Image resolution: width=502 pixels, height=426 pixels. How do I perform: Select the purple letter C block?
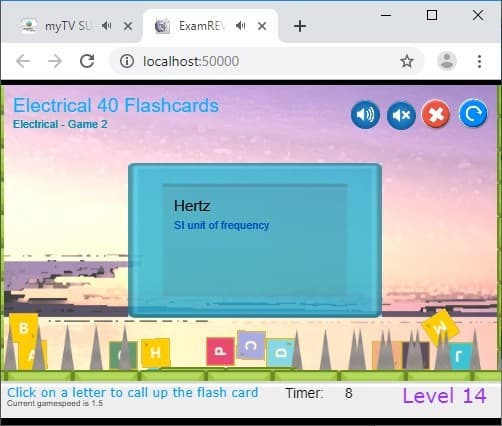coord(251,345)
